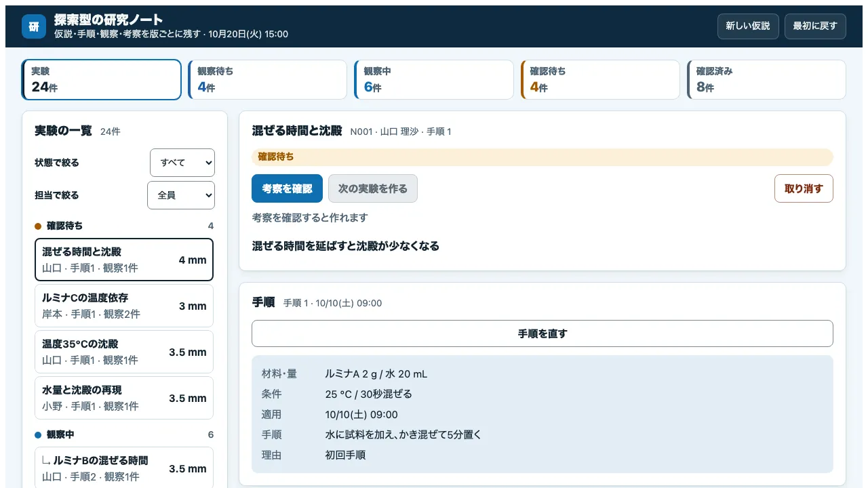This screenshot has height=488, width=868.
Task: Click the 水に試料を加え、かき混ぜて5分置く procedure text
Action: click(x=403, y=435)
